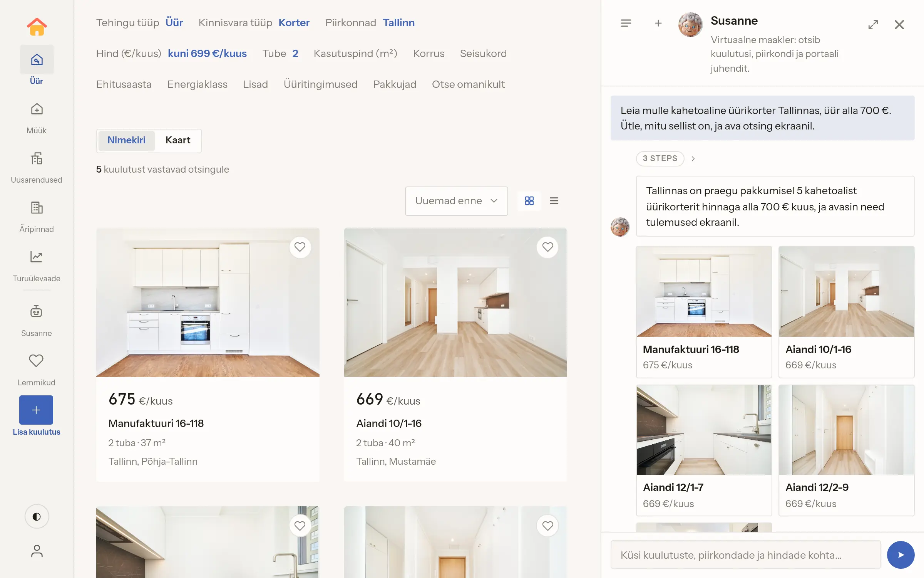
Task: Open Aiandi 12/1-7 card in chat
Action: coord(704,450)
